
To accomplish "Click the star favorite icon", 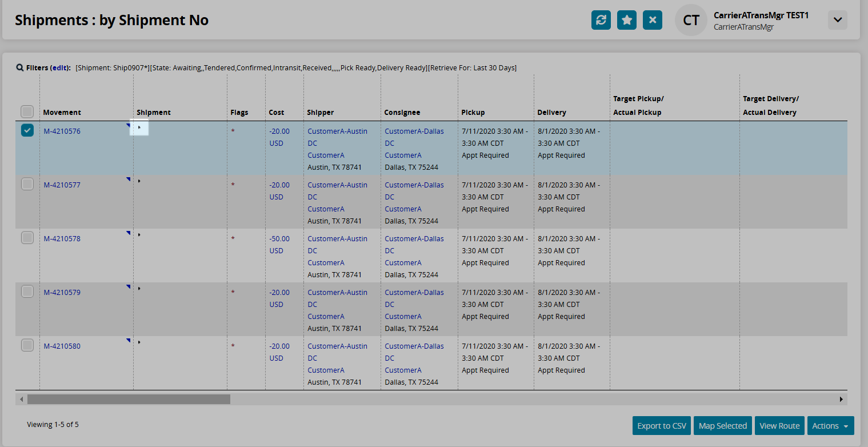I will (626, 20).
